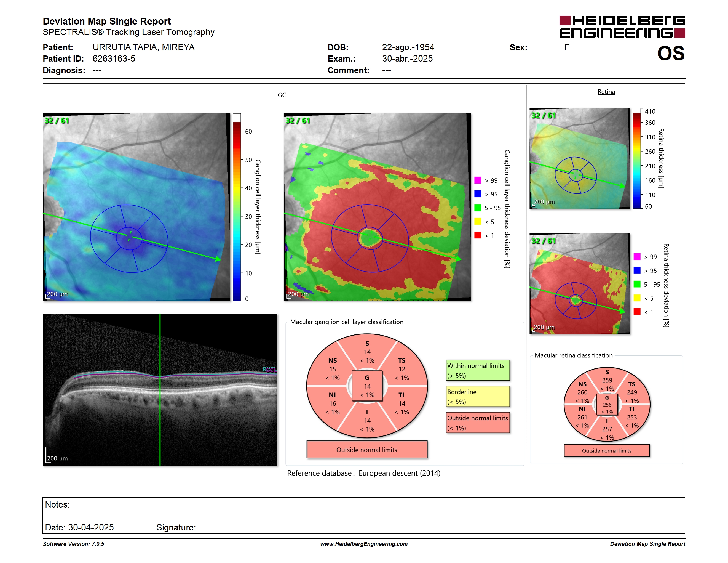The image size is (728, 563).
Task: Select the Within normal limits legend box
Action: (x=478, y=370)
